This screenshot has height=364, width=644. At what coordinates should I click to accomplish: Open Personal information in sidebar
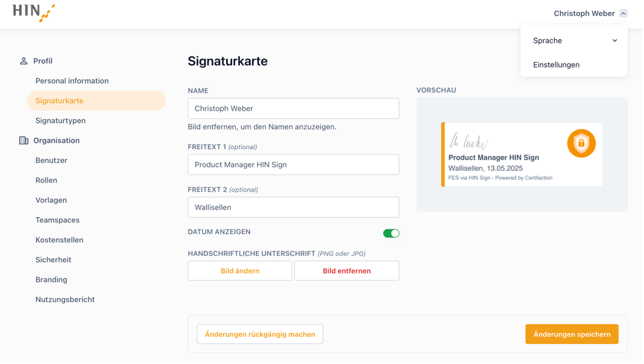tap(72, 81)
